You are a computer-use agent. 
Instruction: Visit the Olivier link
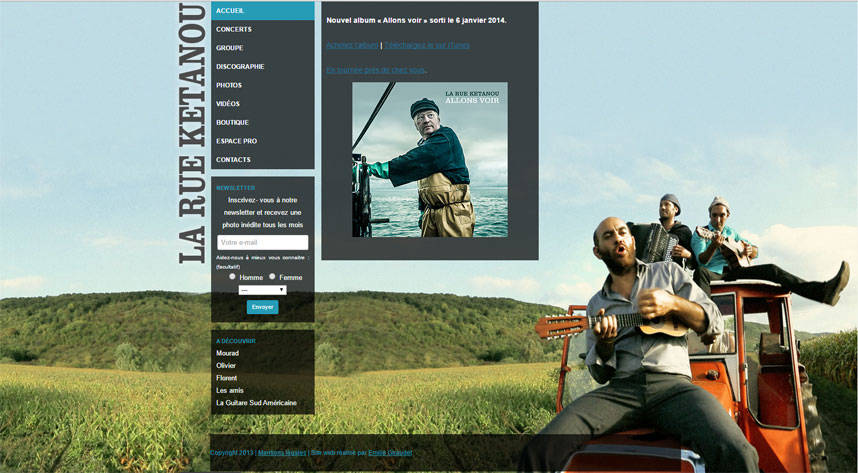tap(226, 366)
